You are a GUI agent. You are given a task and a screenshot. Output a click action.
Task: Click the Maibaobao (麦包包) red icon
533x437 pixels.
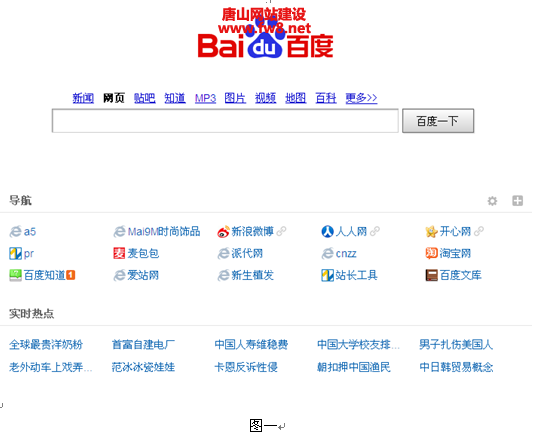pyautogui.click(x=119, y=253)
